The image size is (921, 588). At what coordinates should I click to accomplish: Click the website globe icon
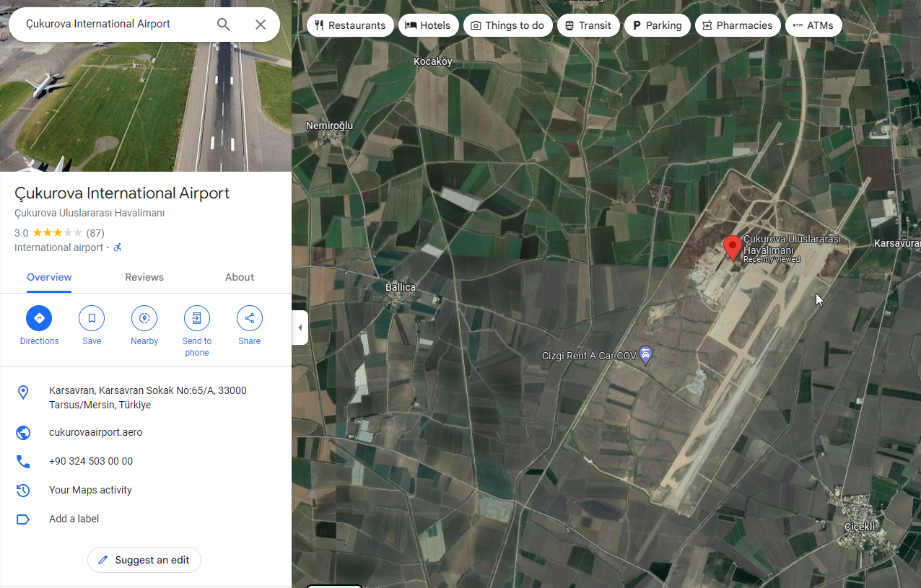(x=23, y=433)
